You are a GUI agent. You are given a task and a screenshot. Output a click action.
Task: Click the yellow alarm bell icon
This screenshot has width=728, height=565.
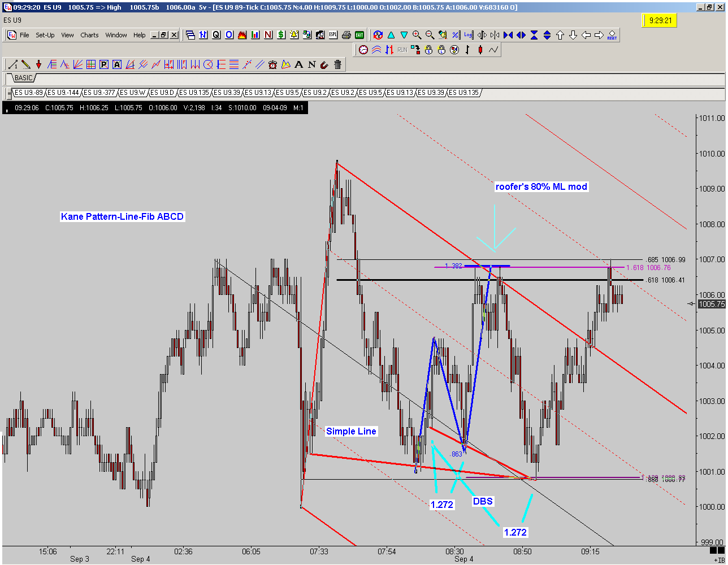(x=294, y=35)
